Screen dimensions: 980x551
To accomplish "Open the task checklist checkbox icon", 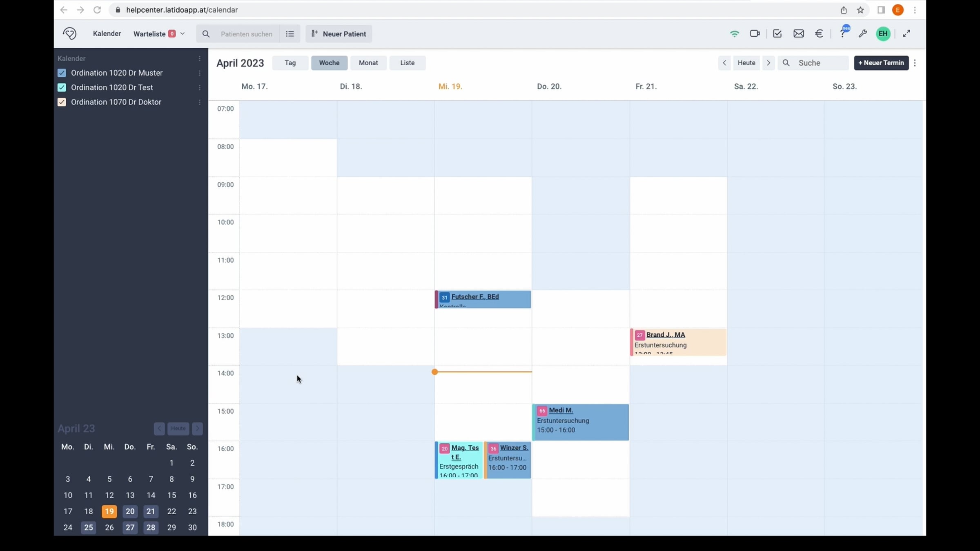I will click(x=777, y=33).
